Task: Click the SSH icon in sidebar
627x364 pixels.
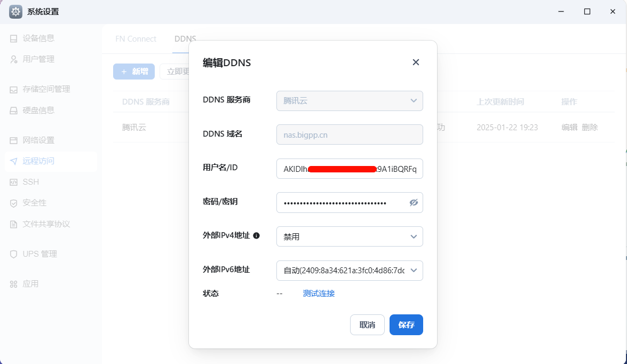Action: [14, 182]
